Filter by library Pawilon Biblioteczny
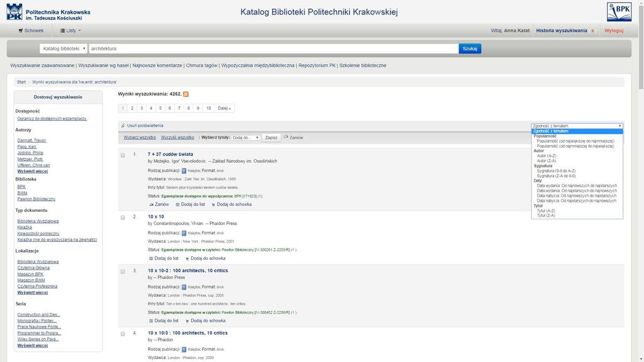 36,199
